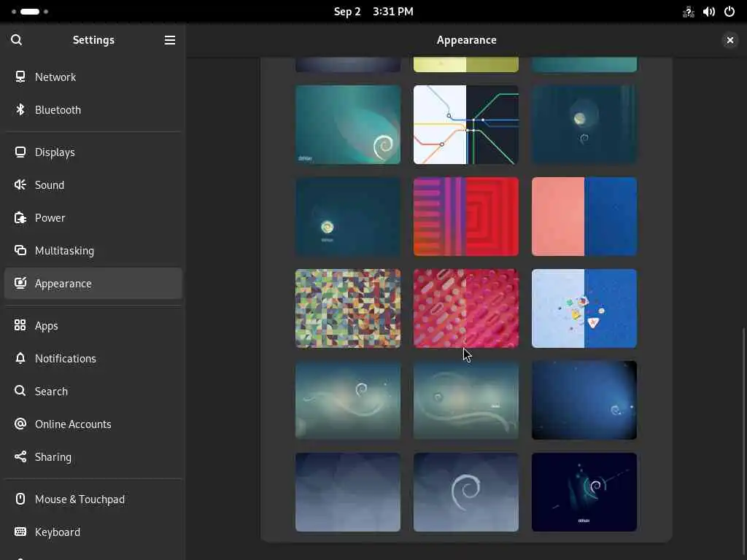Screen dimensions: 747x560
Task: Select the light blue wallpaper with floating shapes
Action: coord(584,308)
